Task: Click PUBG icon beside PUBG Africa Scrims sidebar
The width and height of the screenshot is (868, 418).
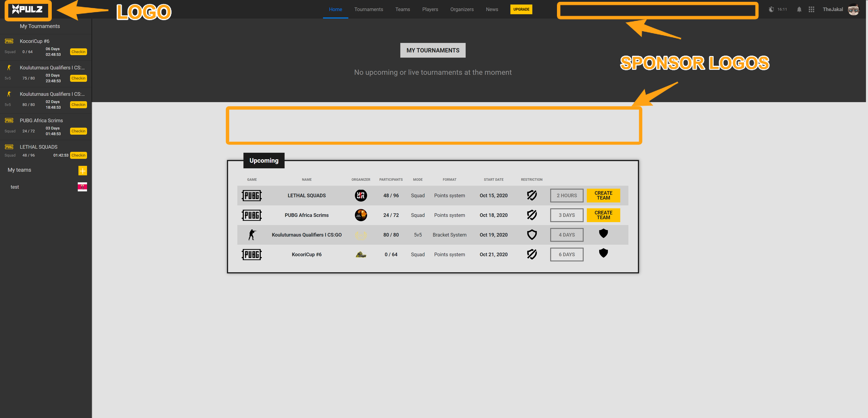Action: (x=9, y=120)
